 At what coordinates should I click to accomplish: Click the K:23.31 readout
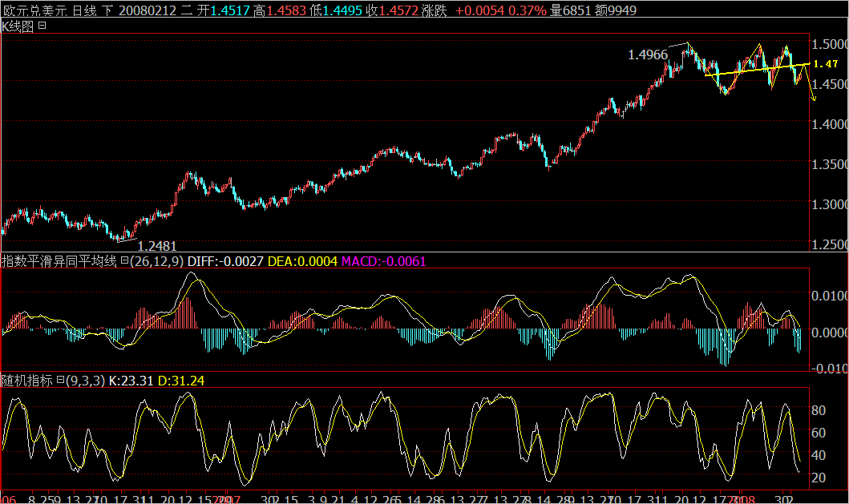[x=131, y=381]
